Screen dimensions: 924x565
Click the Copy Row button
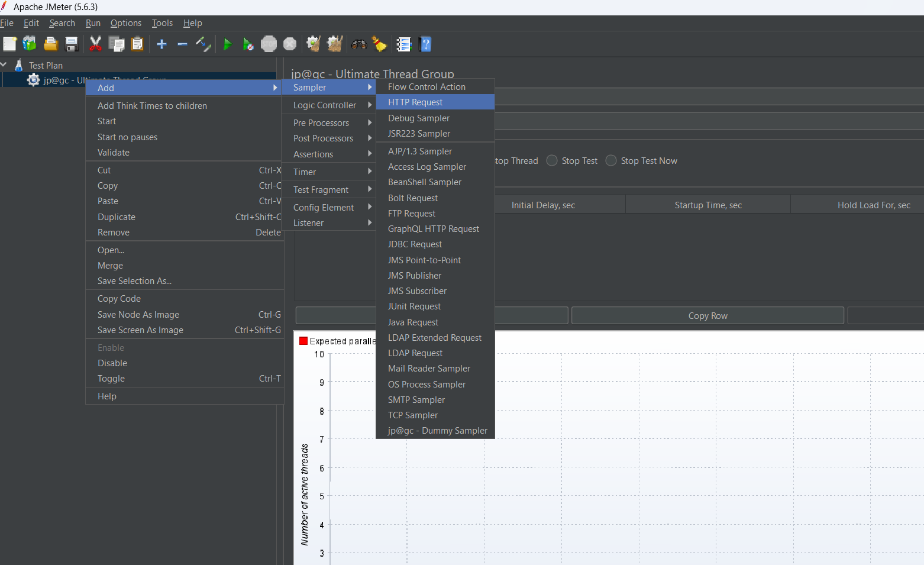click(707, 315)
